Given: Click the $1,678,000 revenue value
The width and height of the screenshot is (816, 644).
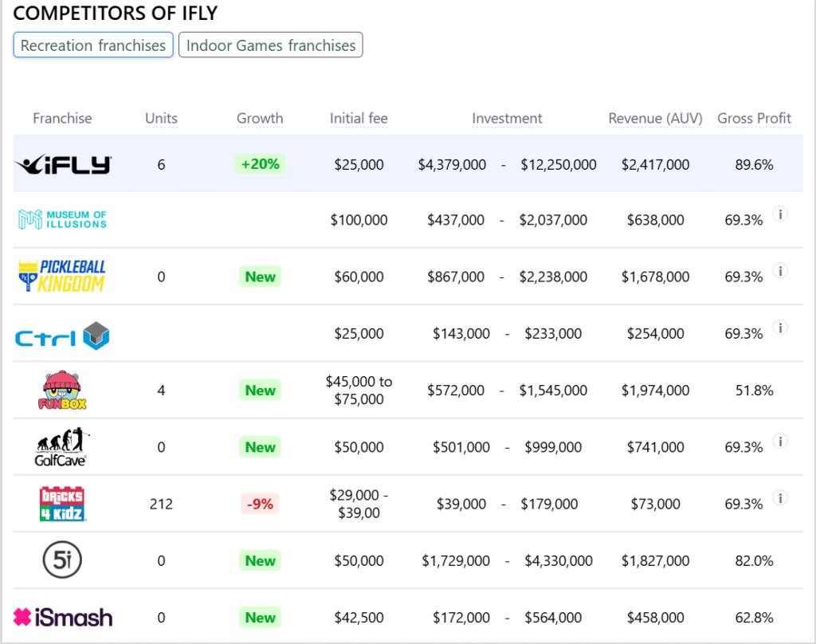Looking at the screenshot, I should 655,277.
